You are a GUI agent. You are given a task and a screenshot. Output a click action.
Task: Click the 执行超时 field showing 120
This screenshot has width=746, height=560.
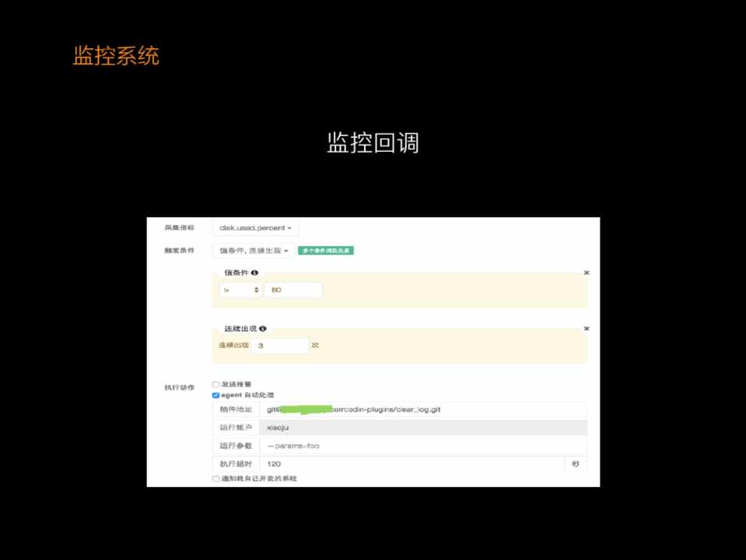click(411, 464)
